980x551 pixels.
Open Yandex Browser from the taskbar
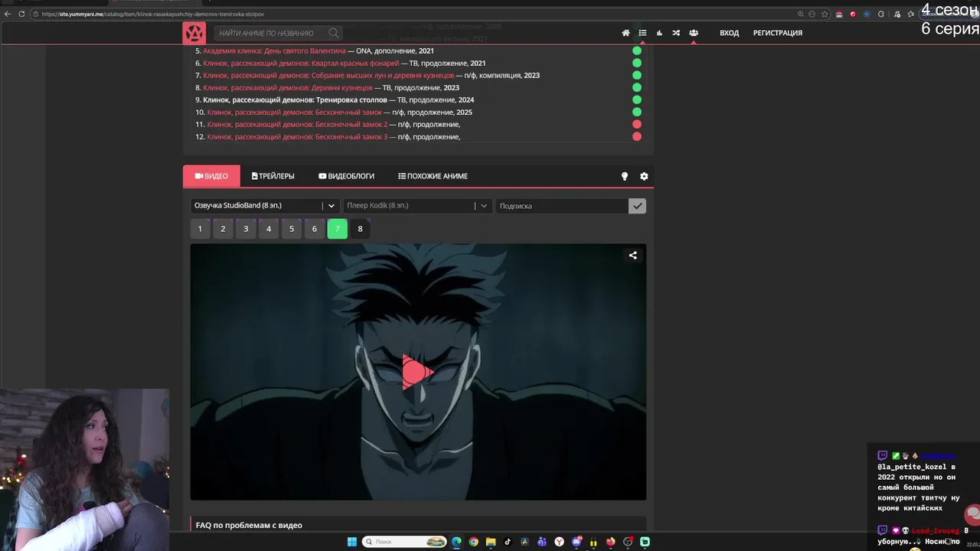click(560, 542)
